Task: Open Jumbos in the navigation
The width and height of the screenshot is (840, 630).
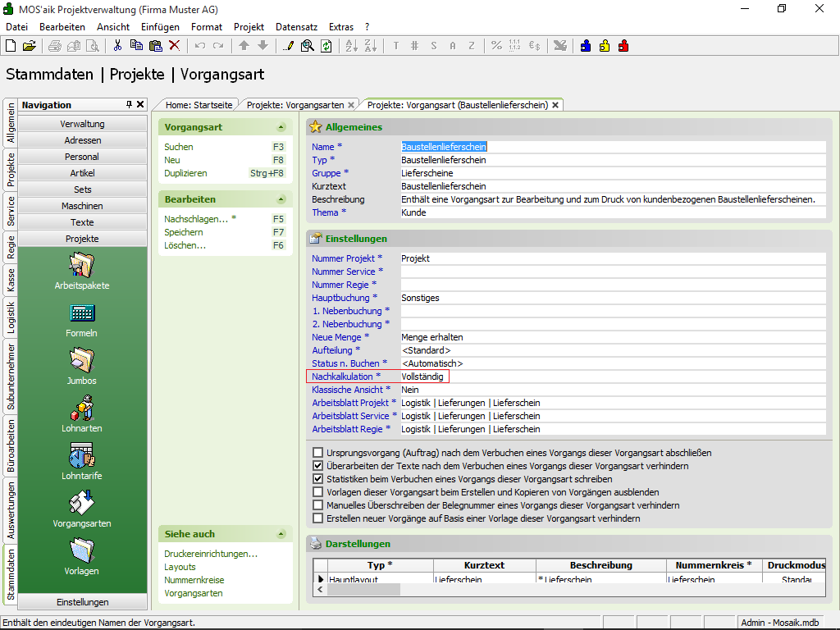Action: (82, 367)
